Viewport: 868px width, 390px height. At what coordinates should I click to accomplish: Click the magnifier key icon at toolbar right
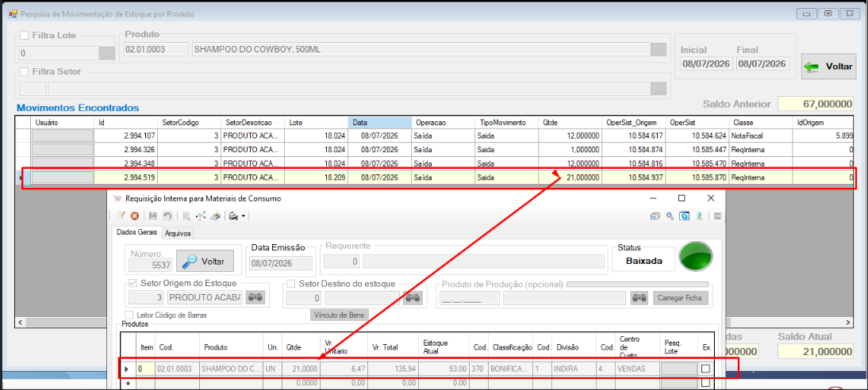click(670, 216)
